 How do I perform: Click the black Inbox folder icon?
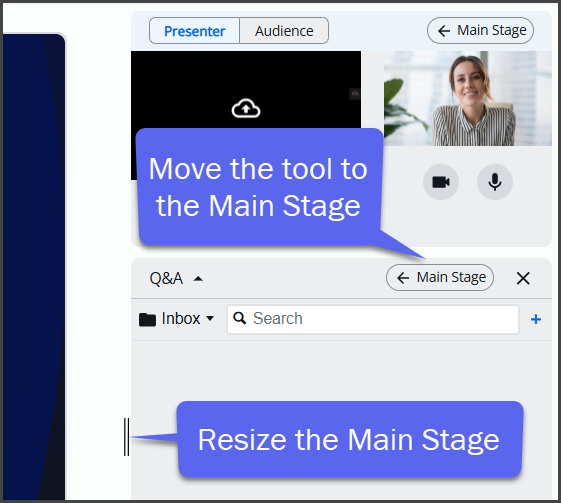pos(147,319)
